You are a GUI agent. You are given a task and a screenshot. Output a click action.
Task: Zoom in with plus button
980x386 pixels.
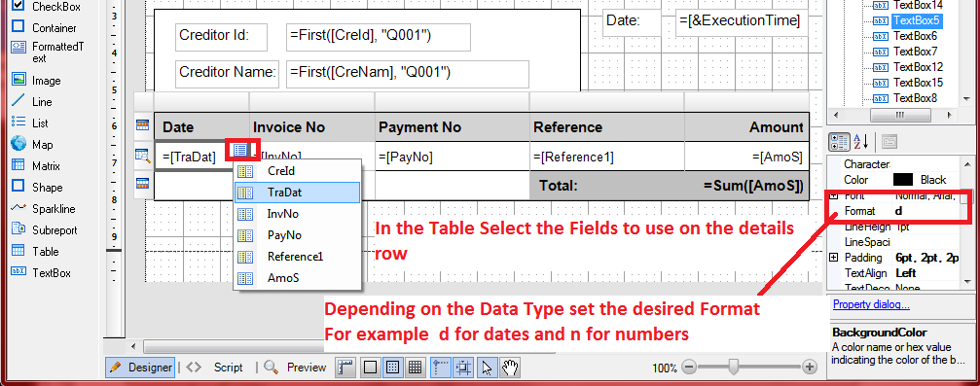810,368
